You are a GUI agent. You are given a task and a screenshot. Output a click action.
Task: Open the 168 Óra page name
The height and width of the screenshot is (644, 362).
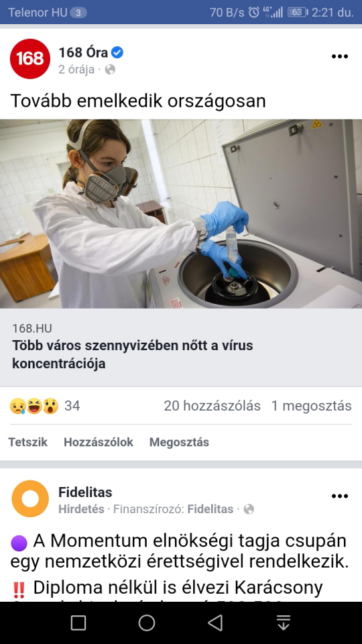coord(83,52)
